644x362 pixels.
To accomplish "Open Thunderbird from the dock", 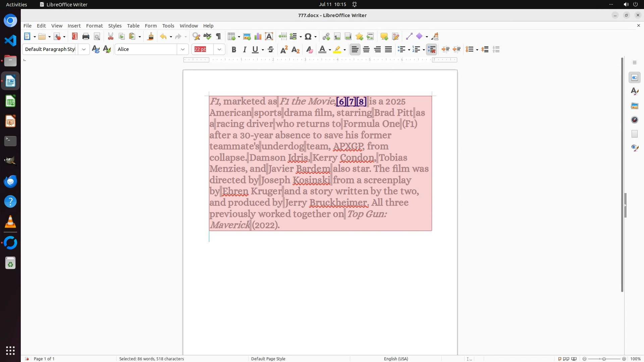I will click(10, 181).
